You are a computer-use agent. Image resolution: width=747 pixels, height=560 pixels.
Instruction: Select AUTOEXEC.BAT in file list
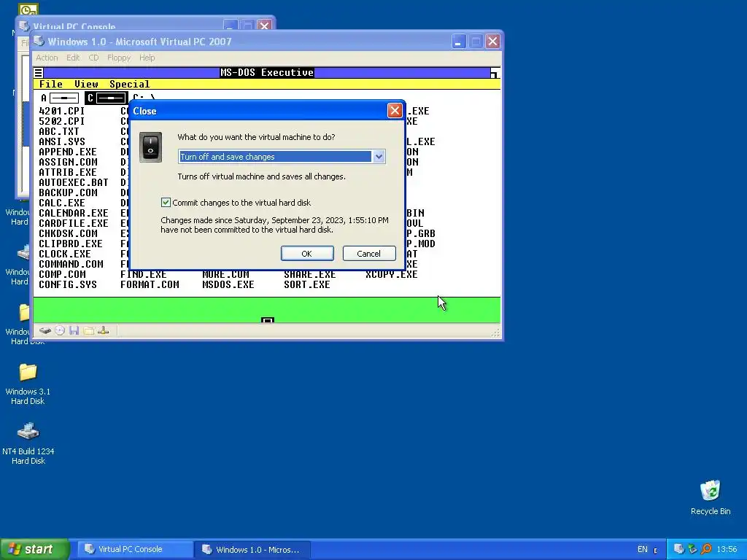[74, 182]
